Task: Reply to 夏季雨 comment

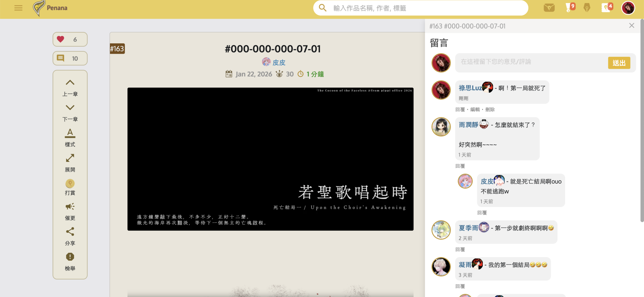Action: (x=460, y=249)
